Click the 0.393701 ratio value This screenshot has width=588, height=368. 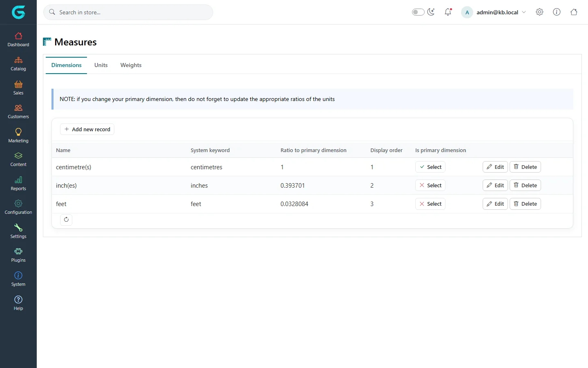(293, 185)
